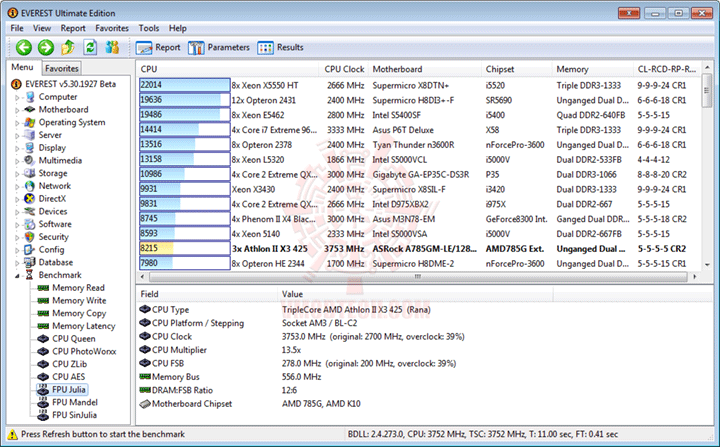Image resolution: width=720 pixels, height=447 pixels.
Task: Sort by Memory column header
Action: point(592,69)
